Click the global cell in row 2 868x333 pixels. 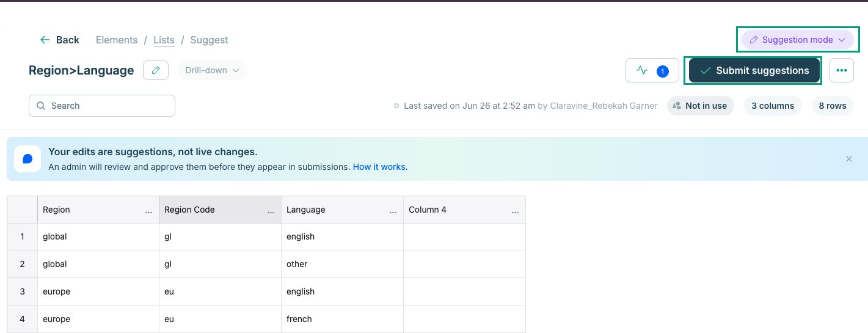98,264
